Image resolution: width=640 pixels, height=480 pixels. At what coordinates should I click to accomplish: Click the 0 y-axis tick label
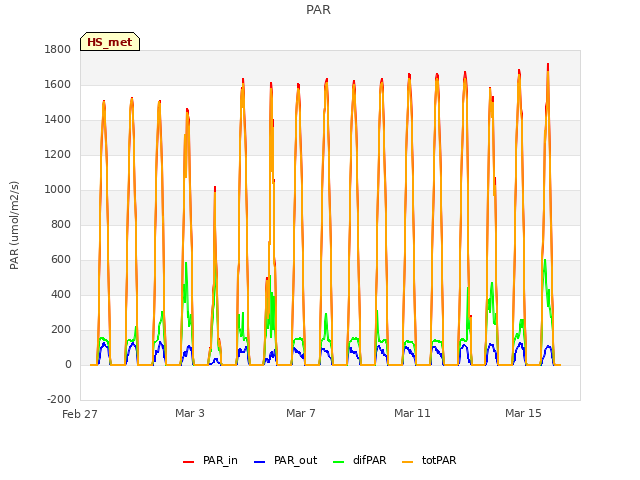68,364
